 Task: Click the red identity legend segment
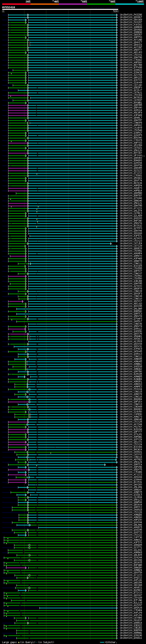(16, 4)
